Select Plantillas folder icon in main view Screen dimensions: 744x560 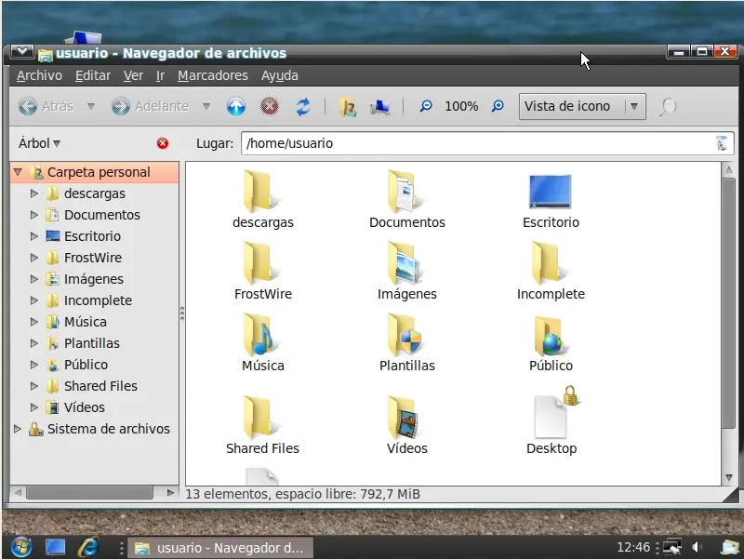pos(405,334)
